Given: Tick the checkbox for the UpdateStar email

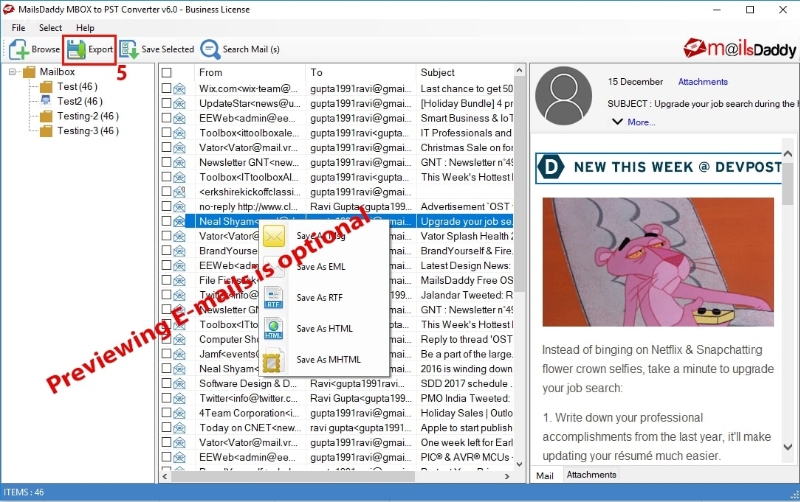Looking at the screenshot, I should tap(167, 103).
